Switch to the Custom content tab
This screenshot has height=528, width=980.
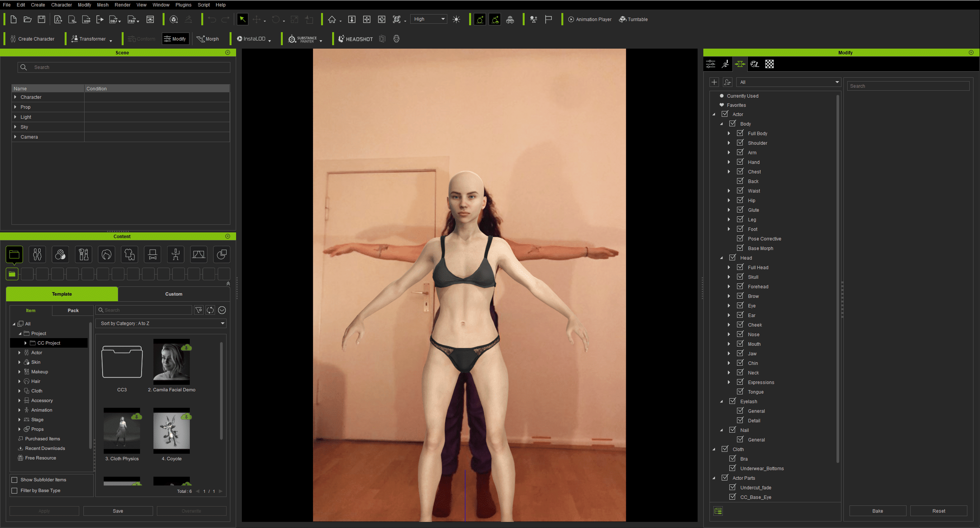174,294
